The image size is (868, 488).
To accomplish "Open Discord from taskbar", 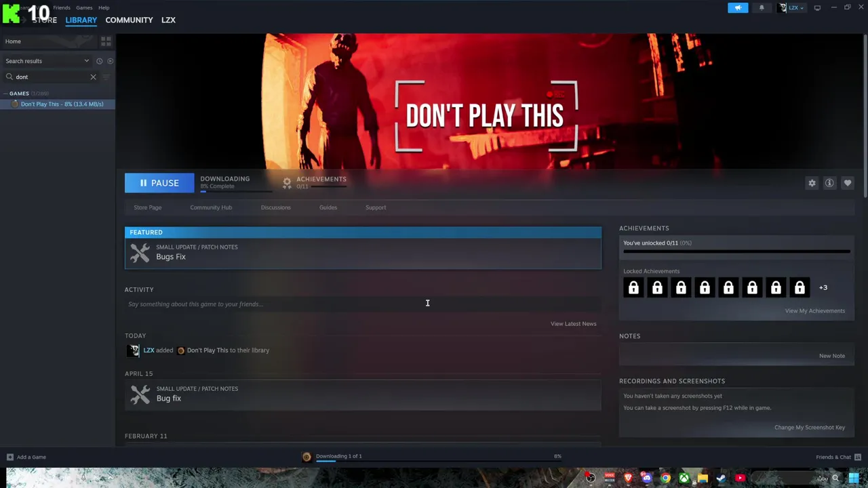I will [x=647, y=478].
